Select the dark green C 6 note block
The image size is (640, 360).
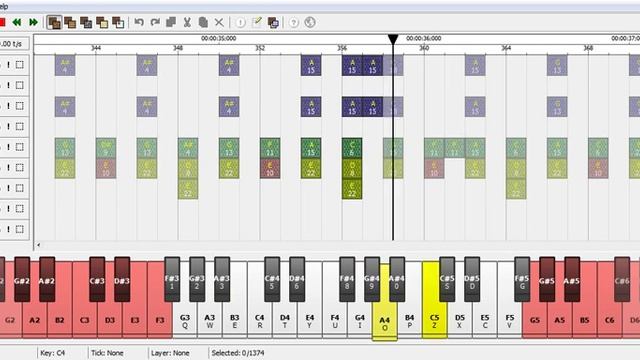(x=352, y=148)
